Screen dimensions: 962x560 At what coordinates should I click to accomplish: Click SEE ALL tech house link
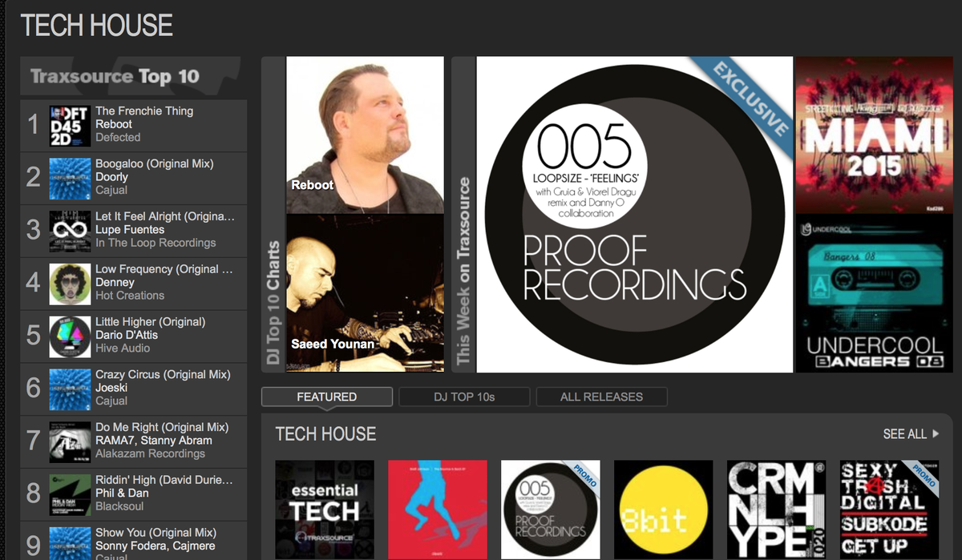(x=904, y=434)
